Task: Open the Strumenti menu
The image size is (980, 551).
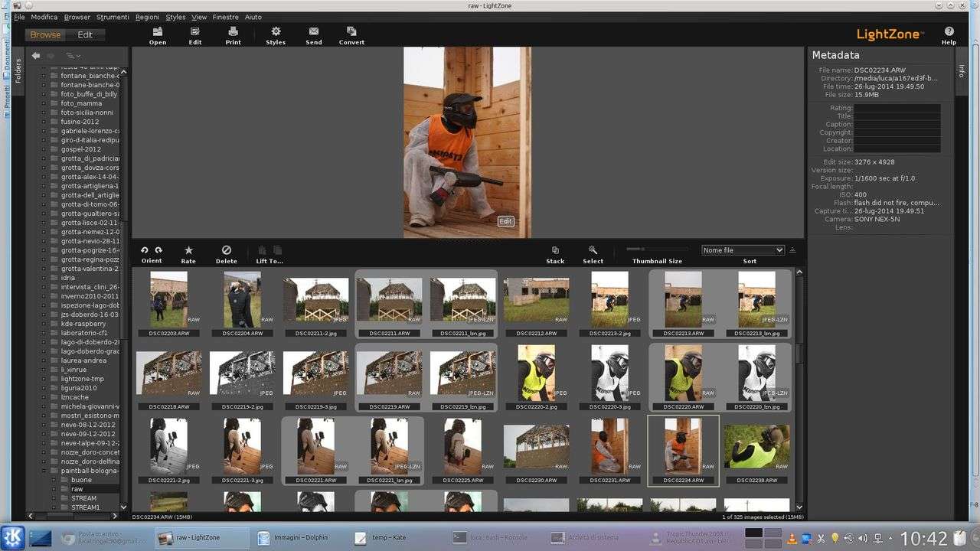Action: (x=113, y=17)
